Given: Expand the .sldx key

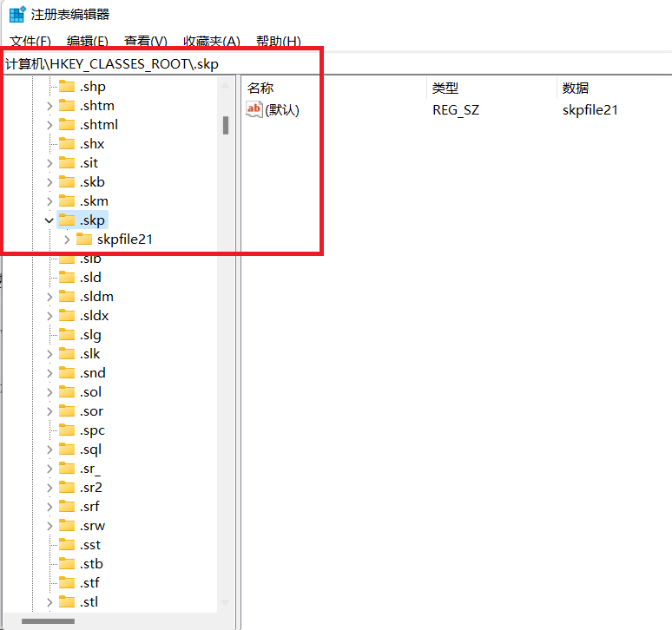Looking at the screenshot, I should click(49, 316).
